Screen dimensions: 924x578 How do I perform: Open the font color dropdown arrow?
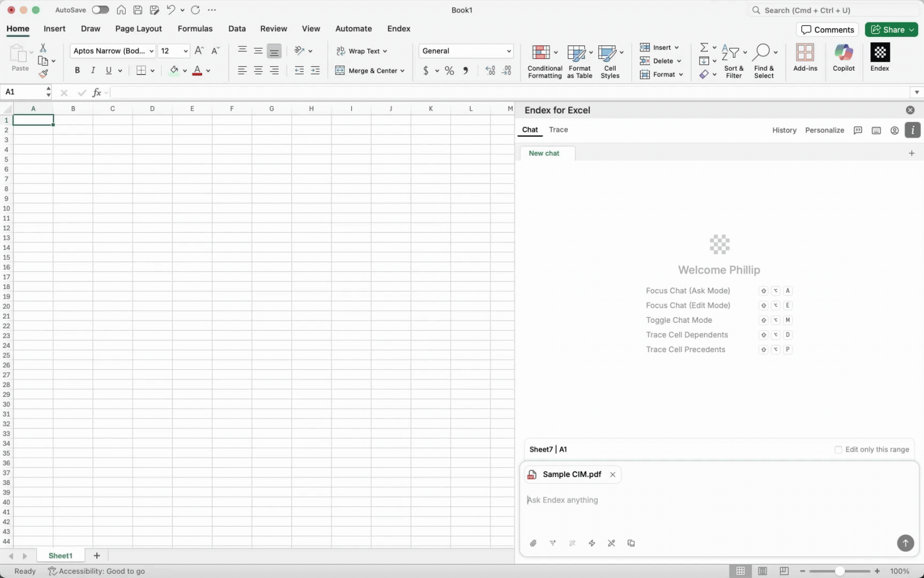point(209,71)
